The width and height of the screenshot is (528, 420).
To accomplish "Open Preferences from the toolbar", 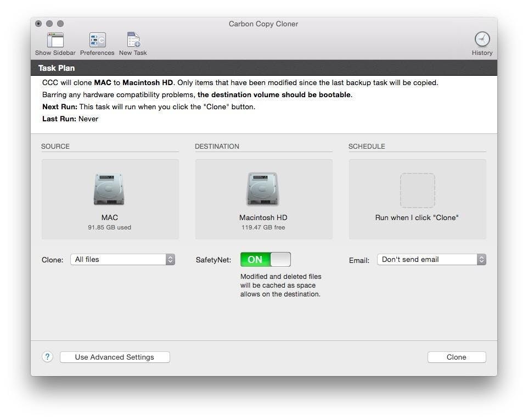I will 97,40.
